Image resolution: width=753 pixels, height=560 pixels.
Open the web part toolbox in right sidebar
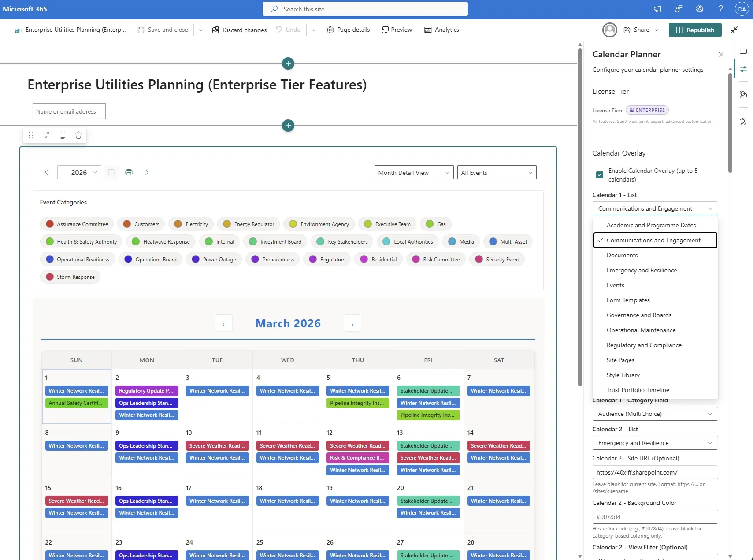pos(744,51)
